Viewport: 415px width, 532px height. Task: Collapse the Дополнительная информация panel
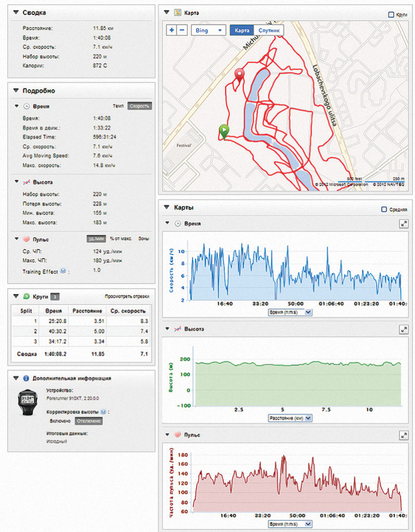16,378
